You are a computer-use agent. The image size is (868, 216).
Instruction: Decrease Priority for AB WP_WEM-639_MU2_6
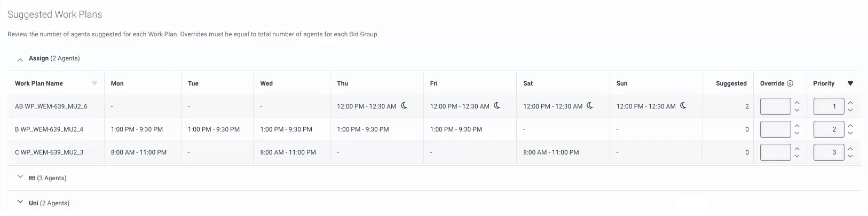(x=850, y=110)
